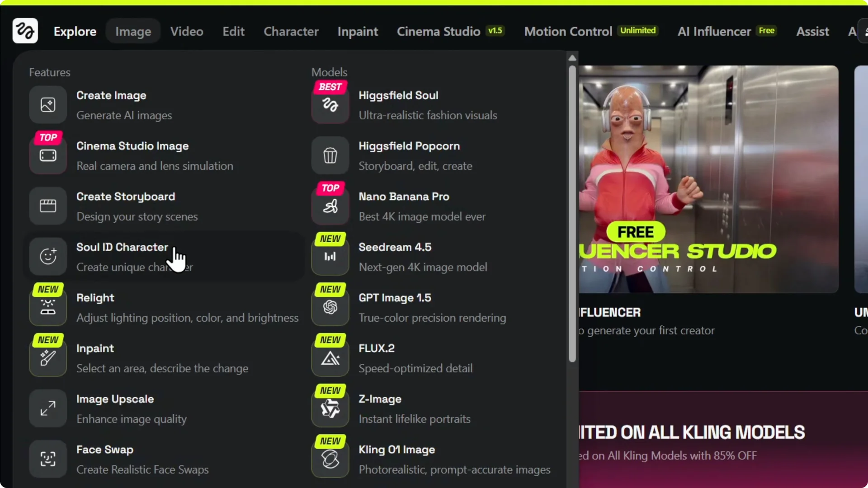Select the Higgsfield Popcorn bucket icon

point(330,155)
